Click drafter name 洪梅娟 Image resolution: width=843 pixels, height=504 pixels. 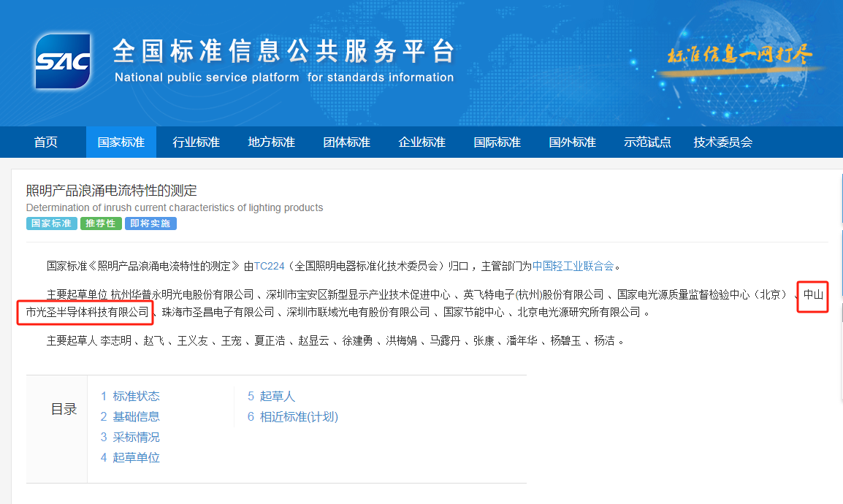[x=401, y=340]
